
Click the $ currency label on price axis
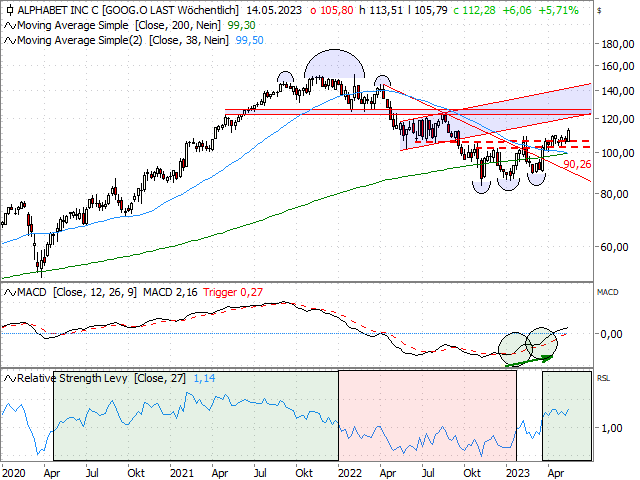pos(599,11)
